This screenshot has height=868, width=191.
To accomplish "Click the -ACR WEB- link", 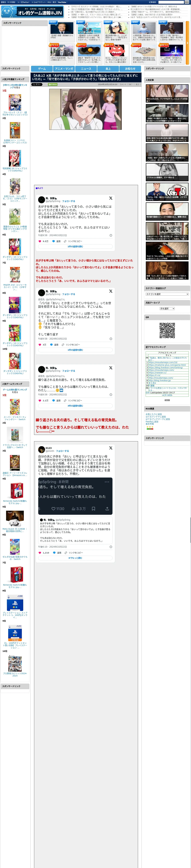I will (167, 395).
